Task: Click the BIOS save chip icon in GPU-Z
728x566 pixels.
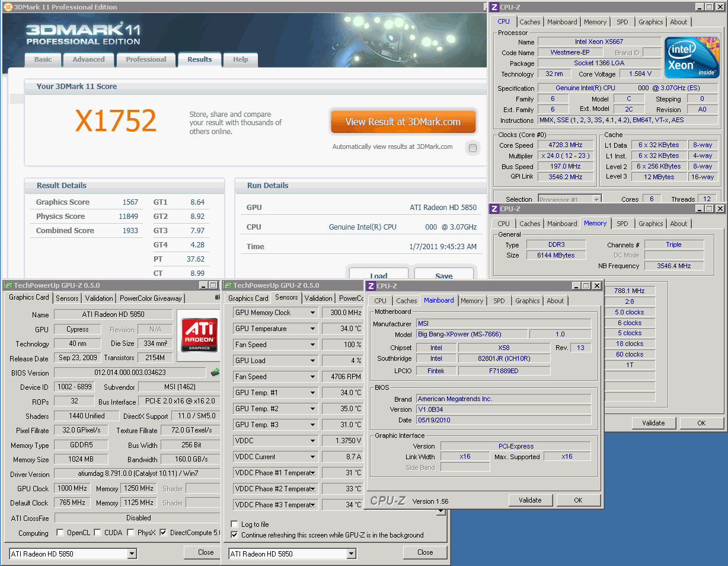Action: click(215, 373)
